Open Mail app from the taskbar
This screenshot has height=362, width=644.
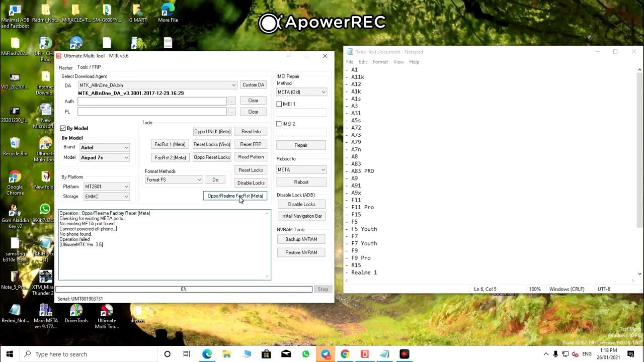(x=286, y=354)
